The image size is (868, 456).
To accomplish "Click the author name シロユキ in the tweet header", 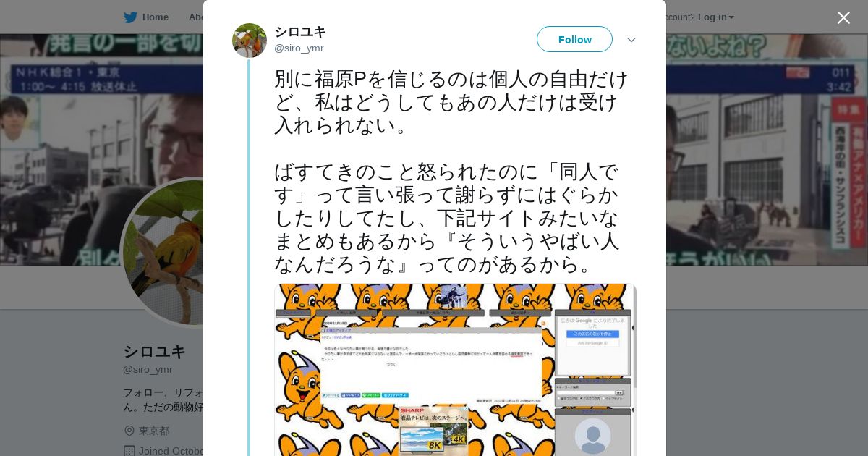I will pos(300,32).
